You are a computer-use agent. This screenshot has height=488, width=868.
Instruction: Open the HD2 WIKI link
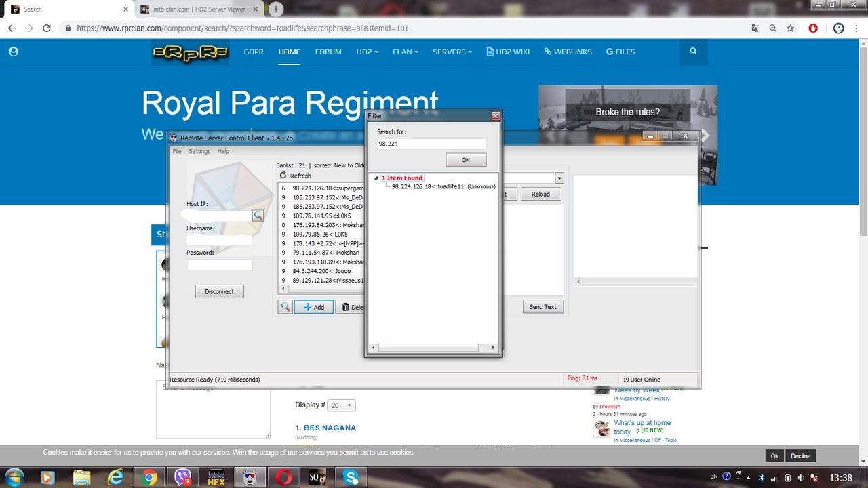(x=508, y=52)
